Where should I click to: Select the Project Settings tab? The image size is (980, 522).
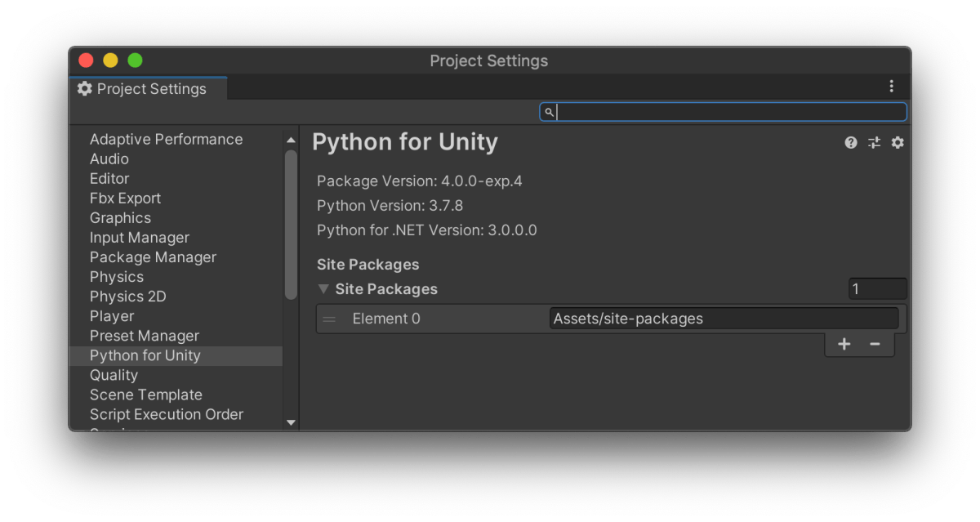pos(142,89)
